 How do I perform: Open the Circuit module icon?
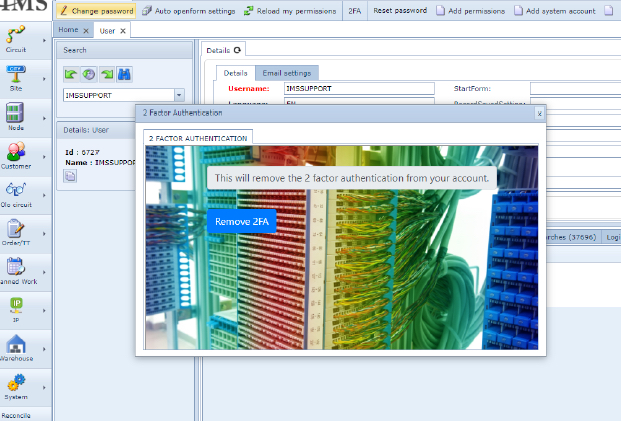coord(15,34)
